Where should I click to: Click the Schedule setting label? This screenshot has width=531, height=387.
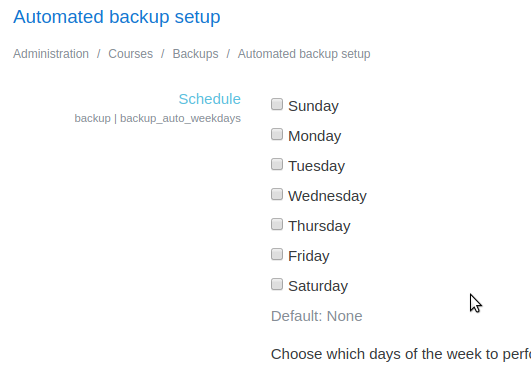[x=210, y=99]
